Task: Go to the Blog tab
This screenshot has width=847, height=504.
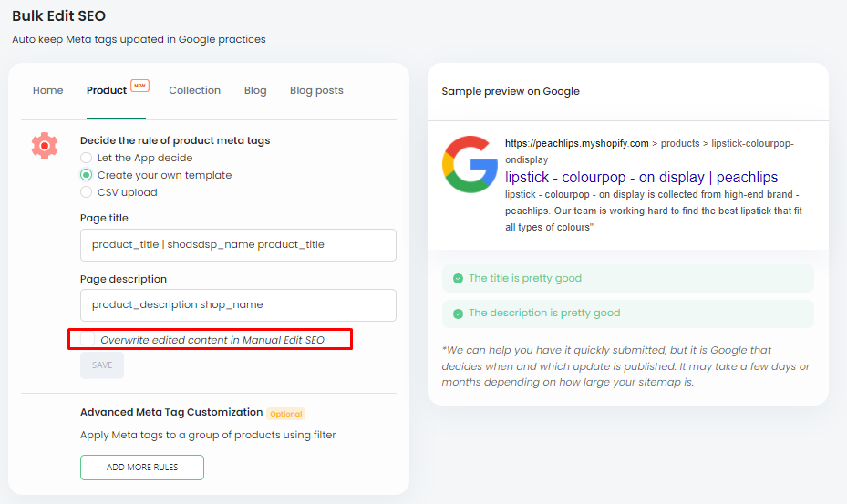Action: (255, 90)
